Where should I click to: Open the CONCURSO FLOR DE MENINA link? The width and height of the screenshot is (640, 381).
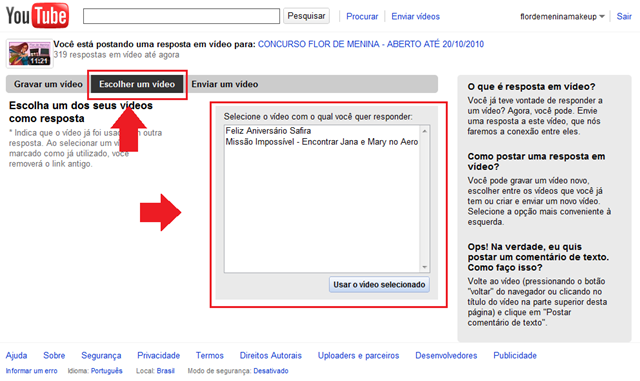coord(371,44)
